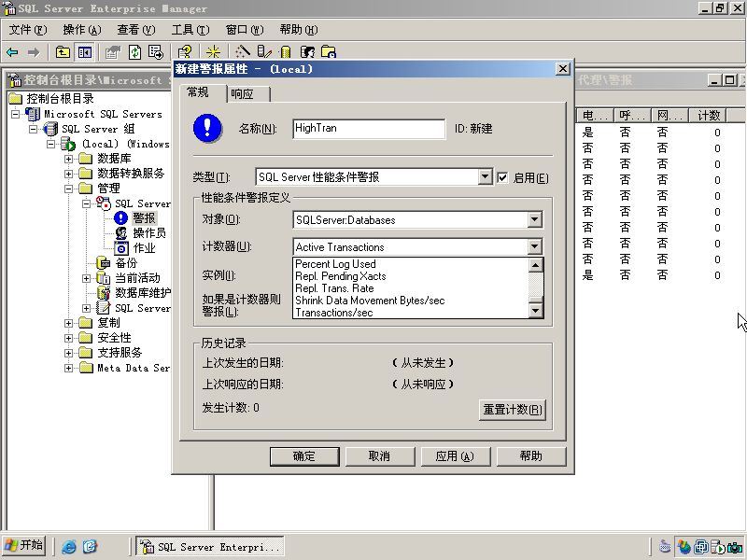
Task: Select 'Repl. Pending Xacts' counter
Action: 411,276
